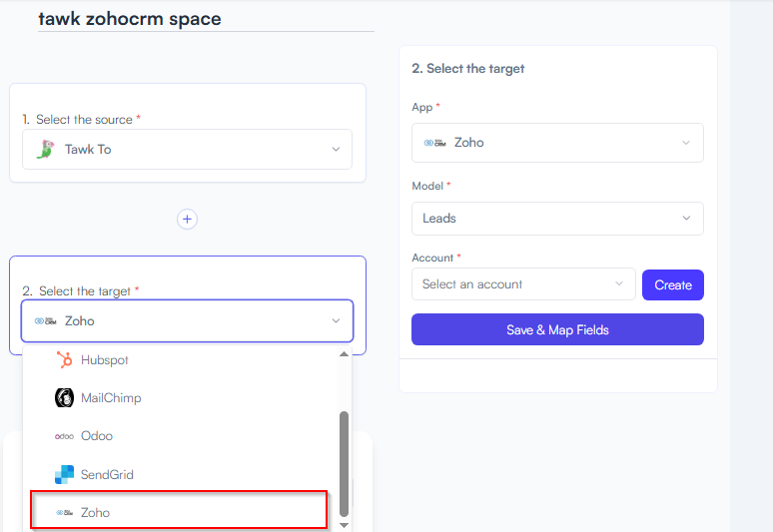Click the source dropdown chevron arrow
Viewport: 773px width, 532px height.
click(336, 150)
